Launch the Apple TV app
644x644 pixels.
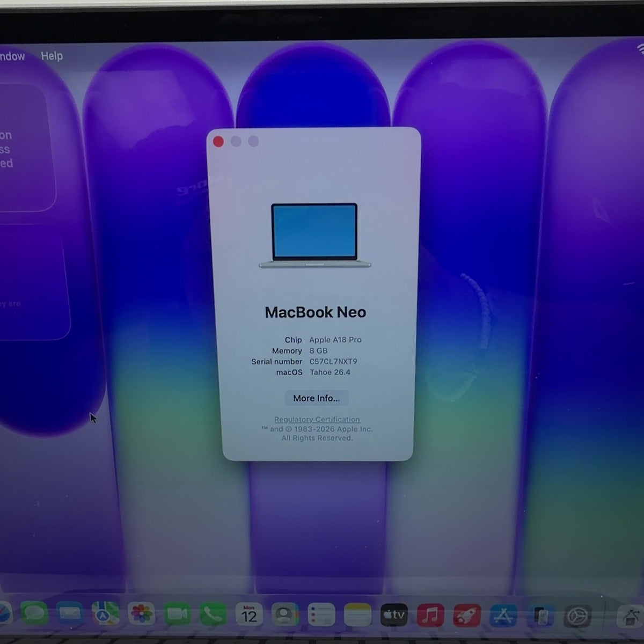394,615
